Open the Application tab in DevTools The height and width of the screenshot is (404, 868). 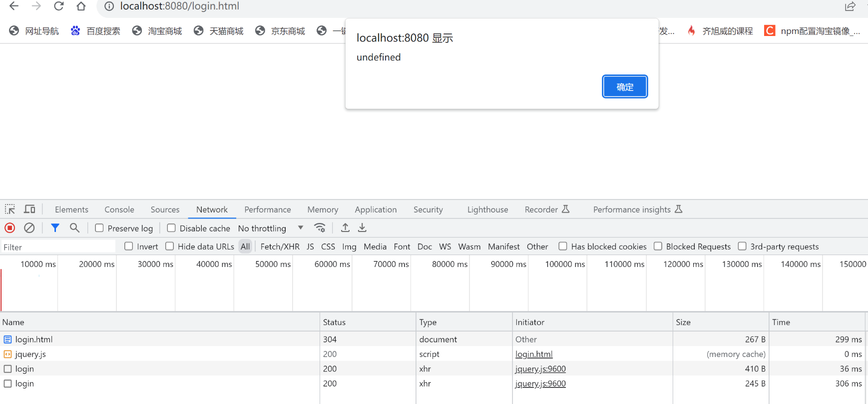(x=376, y=209)
